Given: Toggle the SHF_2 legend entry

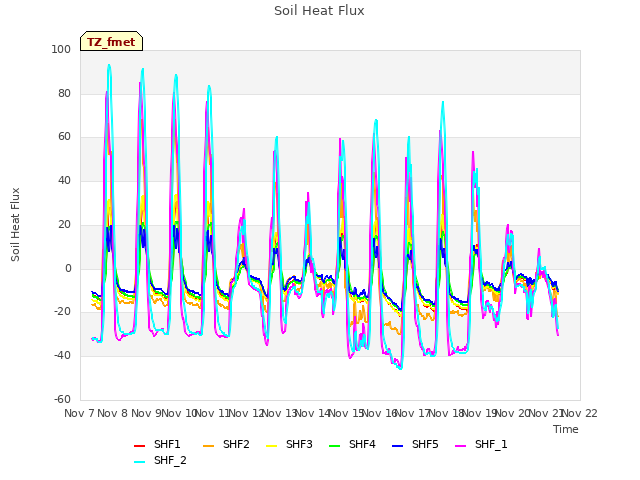Looking at the screenshot, I should (160, 460).
